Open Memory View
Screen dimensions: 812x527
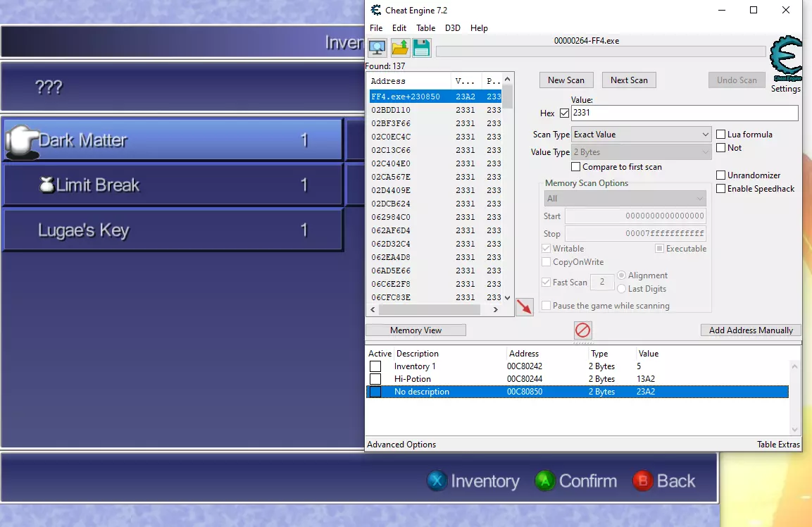coord(416,330)
